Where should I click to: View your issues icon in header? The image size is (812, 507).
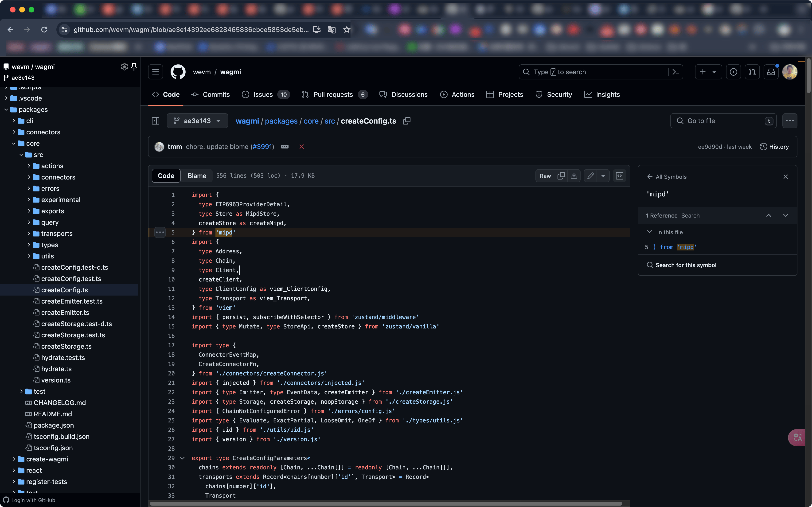pos(733,72)
